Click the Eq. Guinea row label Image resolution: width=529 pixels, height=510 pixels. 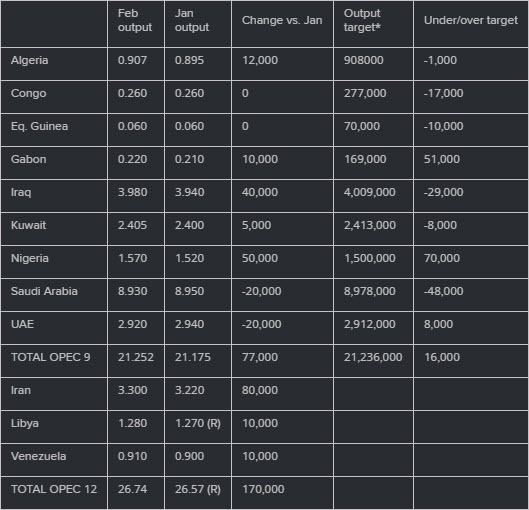point(39,126)
